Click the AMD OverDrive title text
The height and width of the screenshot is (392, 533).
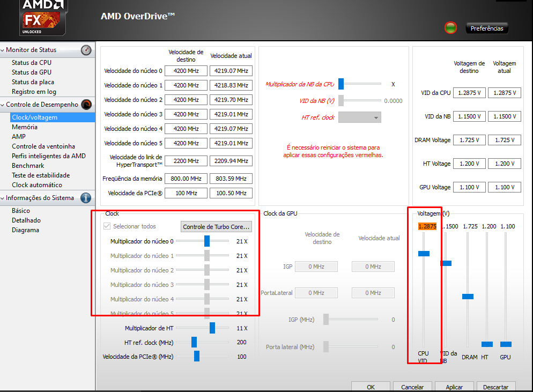coord(138,16)
